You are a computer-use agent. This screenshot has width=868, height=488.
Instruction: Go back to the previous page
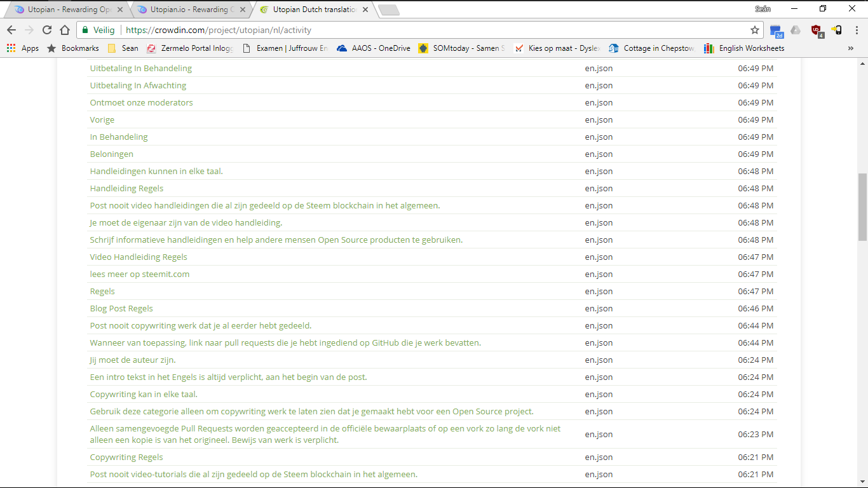[11, 30]
